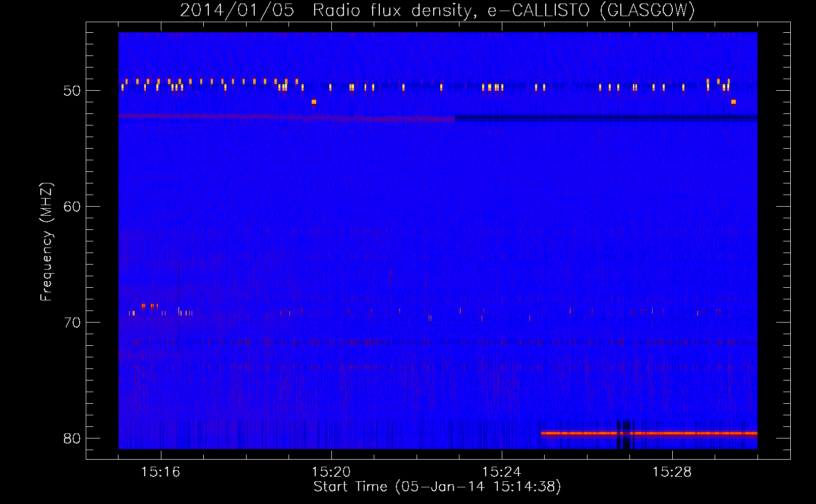Screen dimensions: 816x504
Task: Click the 50 MHz frequency tick label
Action: (x=72, y=91)
